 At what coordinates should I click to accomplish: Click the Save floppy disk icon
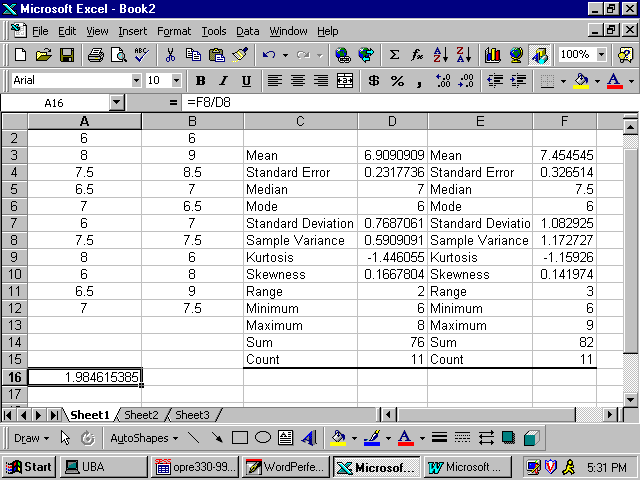tap(67, 55)
